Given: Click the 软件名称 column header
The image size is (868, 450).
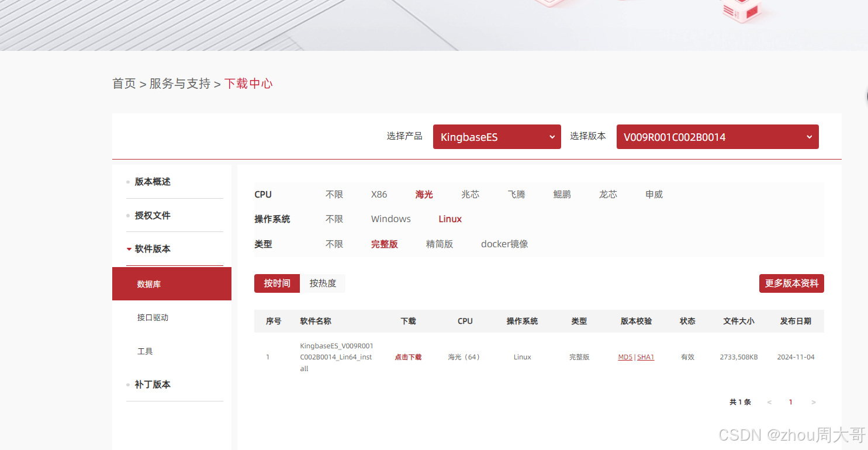Looking at the screenshot, I should point(316,321).
